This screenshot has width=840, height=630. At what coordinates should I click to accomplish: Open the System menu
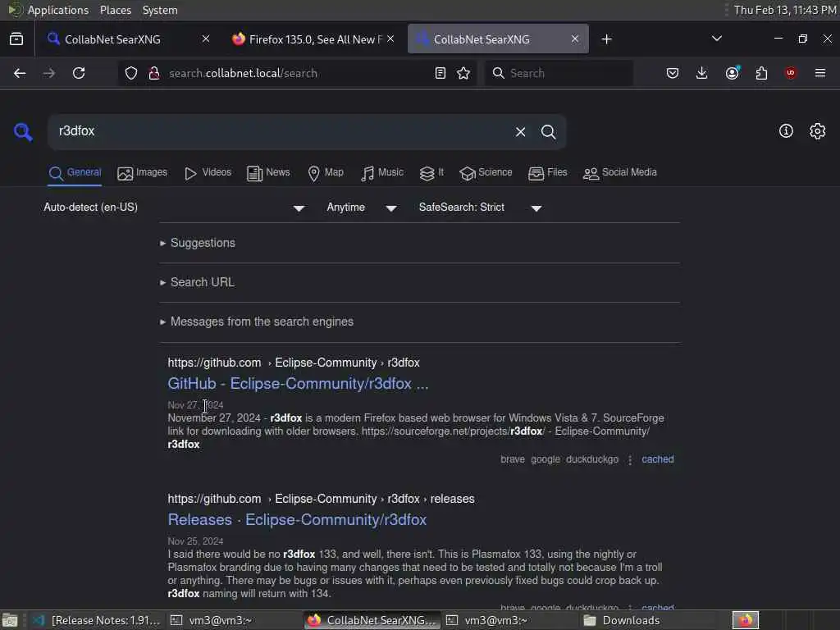pos(160,10)
